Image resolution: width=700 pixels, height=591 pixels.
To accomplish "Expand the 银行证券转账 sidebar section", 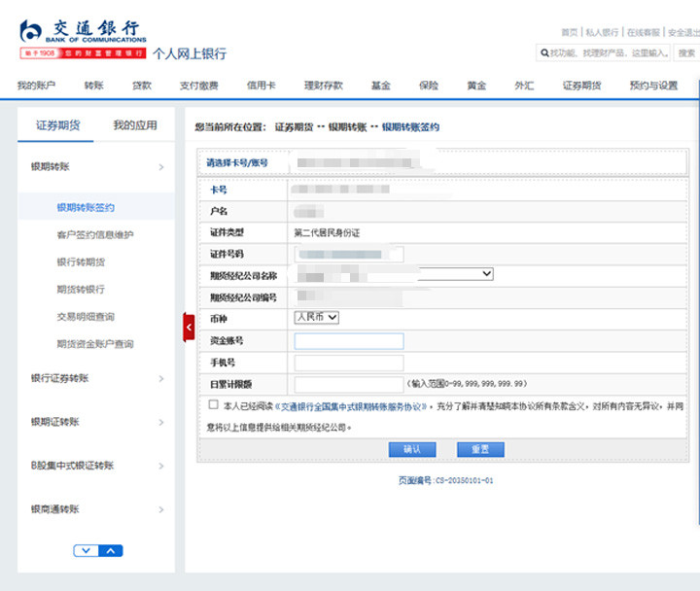I will 160,378.
